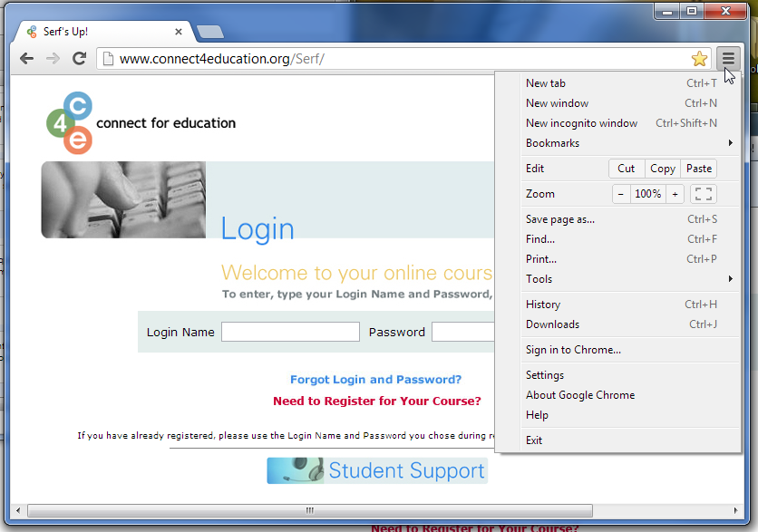Screen dimensions: 758x532
Task: Toggle fullscreen mode icon in Zoom row
Action: tap(703, 194)
